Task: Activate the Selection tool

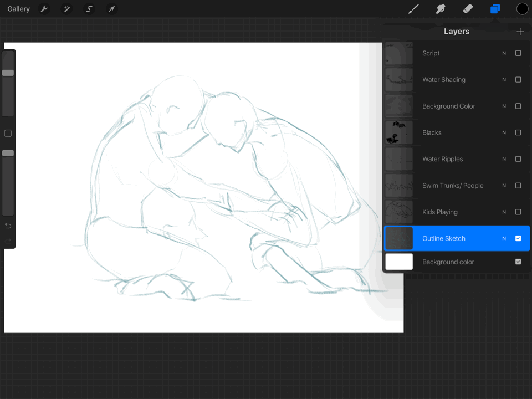Action: pos(89,9)
